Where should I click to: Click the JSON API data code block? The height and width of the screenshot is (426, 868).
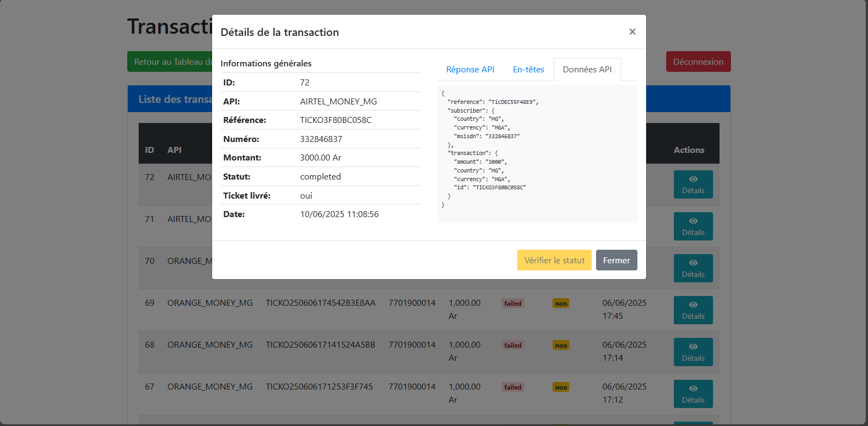pos(537,153)
